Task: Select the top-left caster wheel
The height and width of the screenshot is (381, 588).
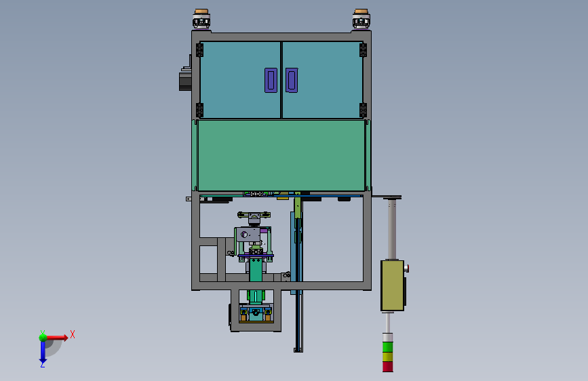Action: pos(201,20)
